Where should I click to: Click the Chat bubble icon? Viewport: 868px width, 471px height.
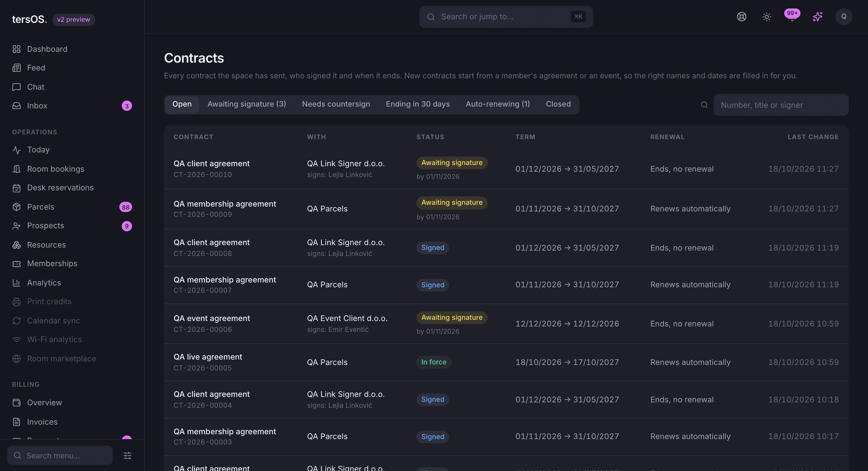pyautogui.click(x=17, y=87)
